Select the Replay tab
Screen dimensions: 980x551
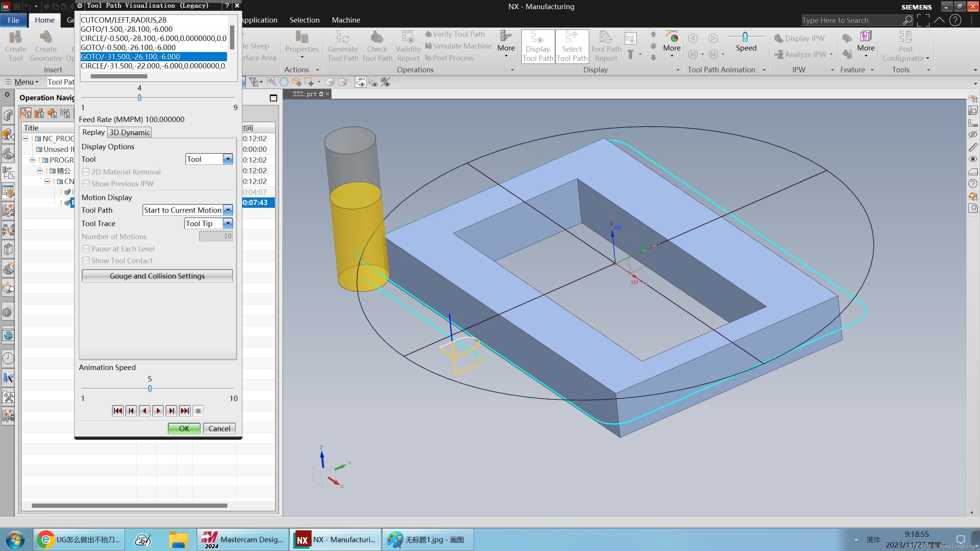93,132
